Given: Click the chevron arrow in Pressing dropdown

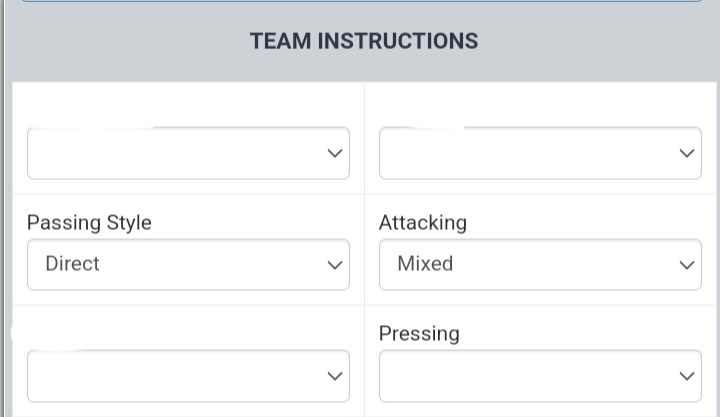Looking at the screenshot, I should click(686, 376).
